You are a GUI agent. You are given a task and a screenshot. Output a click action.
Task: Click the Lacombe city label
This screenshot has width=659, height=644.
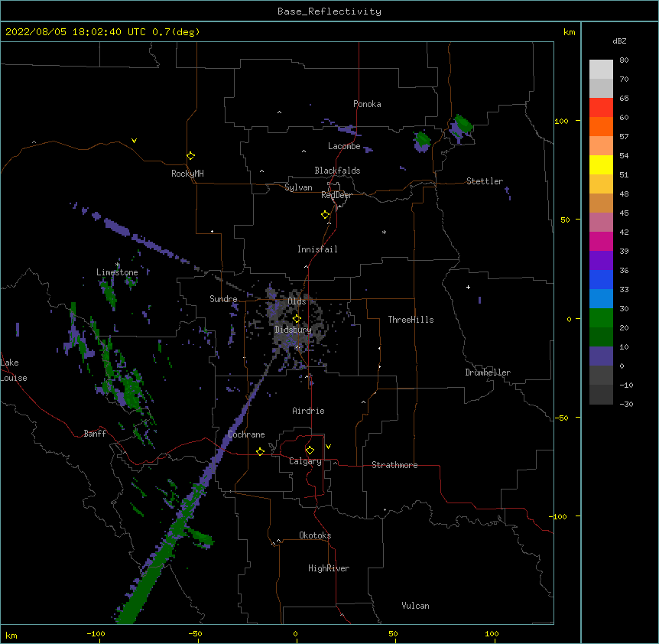[x=344, y=146]
